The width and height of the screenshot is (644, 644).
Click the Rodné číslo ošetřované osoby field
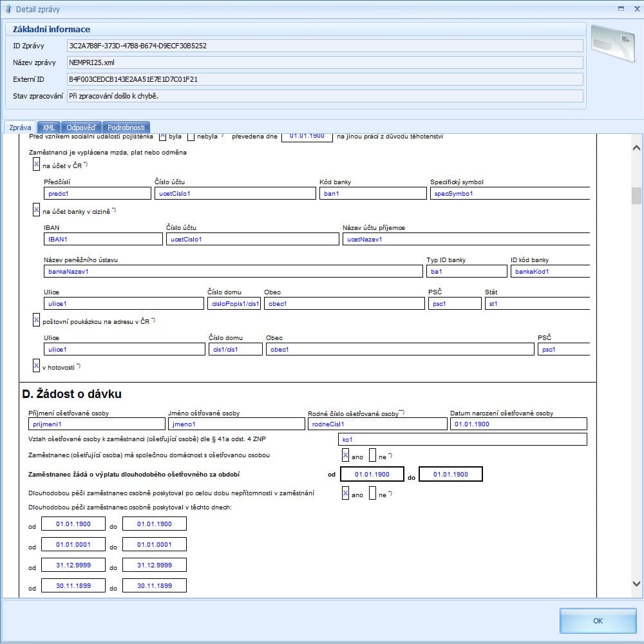point(377,424)
